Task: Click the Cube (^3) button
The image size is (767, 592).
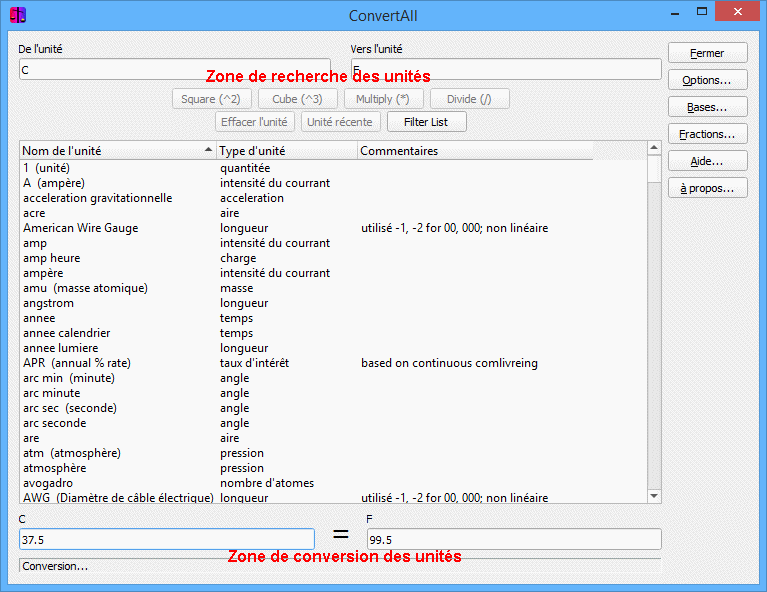Action: pyautogui.click(x=297, y=99)
